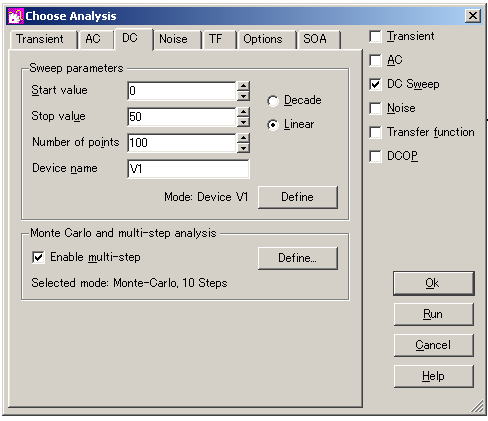
Task: Decrease Stop value with down spinner arrow
Action: click(x=243, y=122)
